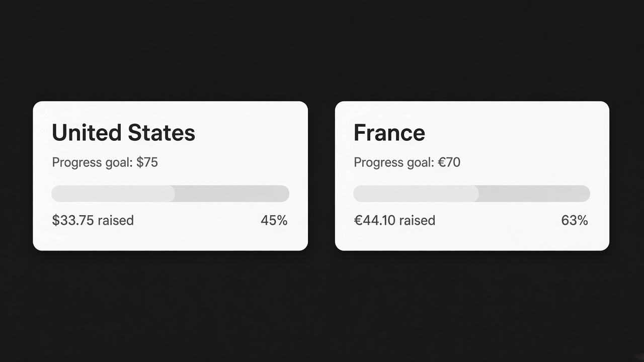The image size is (644, 362).
Task: Click the '€44.10 raised' label
Action: pyautogui.click(x=395, y=220)
